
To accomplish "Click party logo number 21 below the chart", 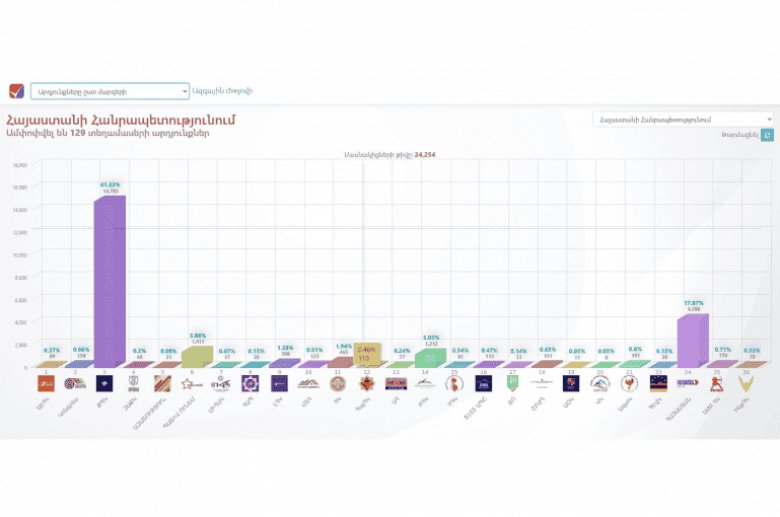I will pyautogui.click(x=629, y=383).
